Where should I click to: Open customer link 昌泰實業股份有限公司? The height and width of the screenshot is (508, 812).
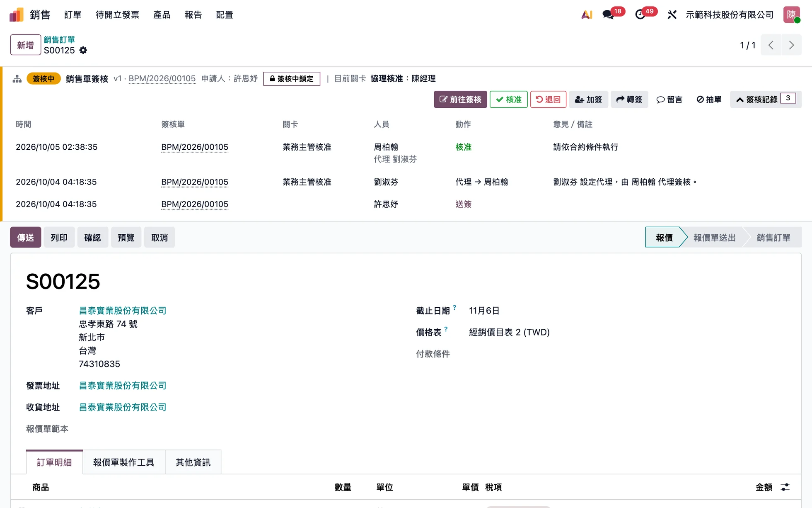pyautogui.click(x=123, y=311)
